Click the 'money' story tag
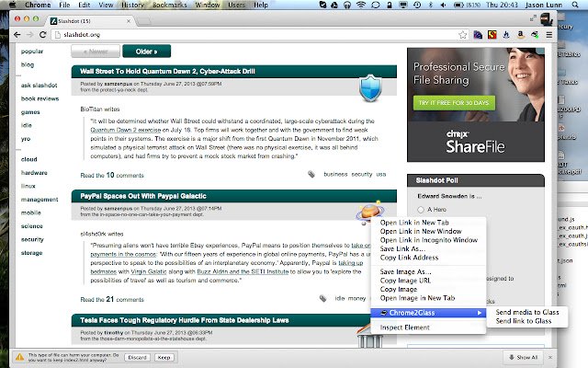 tap(356, 298)
